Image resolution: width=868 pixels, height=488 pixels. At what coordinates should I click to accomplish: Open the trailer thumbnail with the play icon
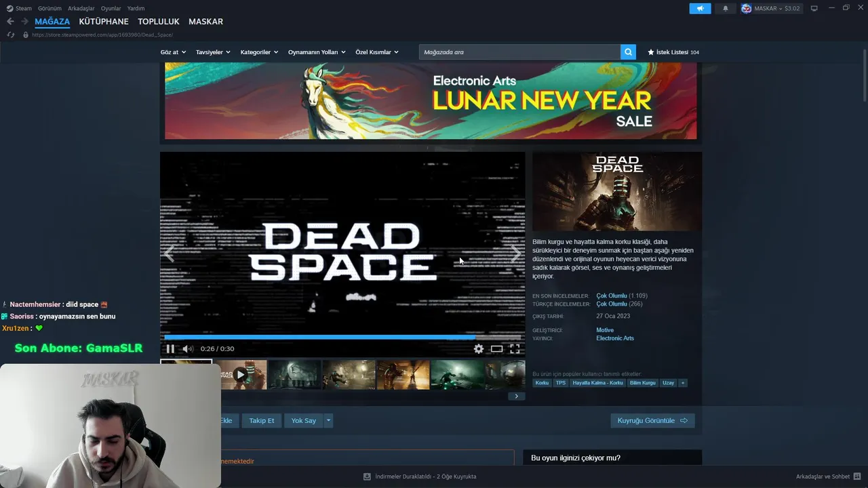tap(240, 375)
